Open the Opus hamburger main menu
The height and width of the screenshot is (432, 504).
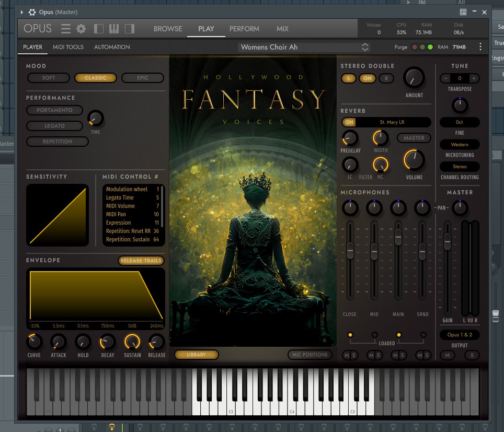tap(66, 29)
